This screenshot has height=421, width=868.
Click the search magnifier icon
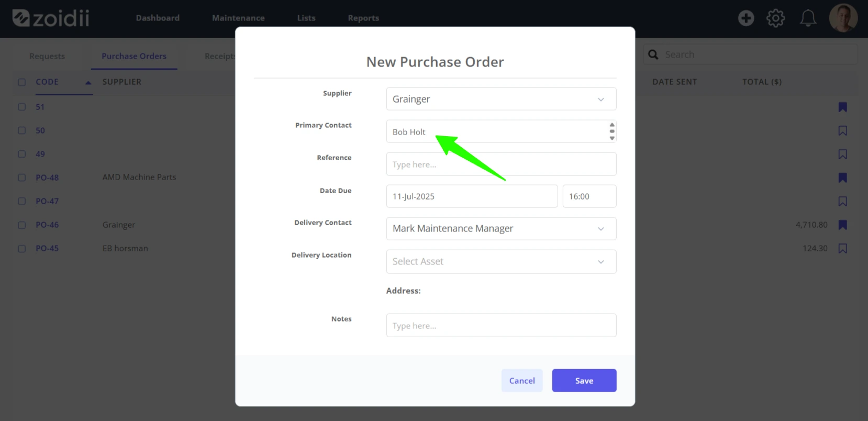[653, 54]
